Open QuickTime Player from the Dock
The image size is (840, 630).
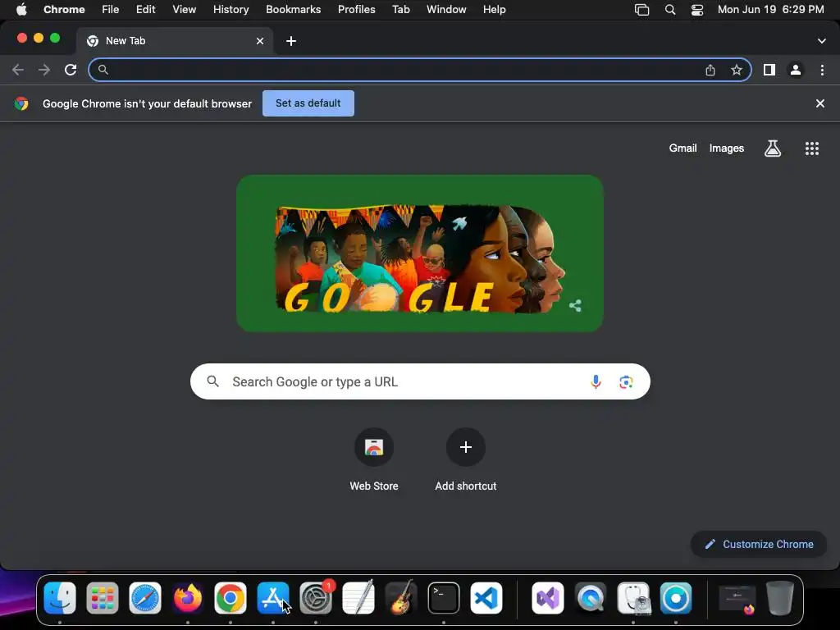click(591, 598)
